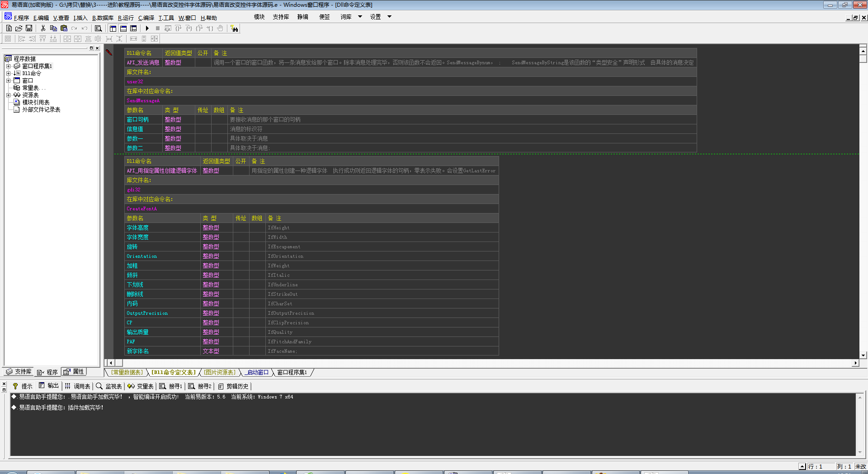Select 外部文件记录表 in the program tree

pyautogui.click(x=41, y=109)
